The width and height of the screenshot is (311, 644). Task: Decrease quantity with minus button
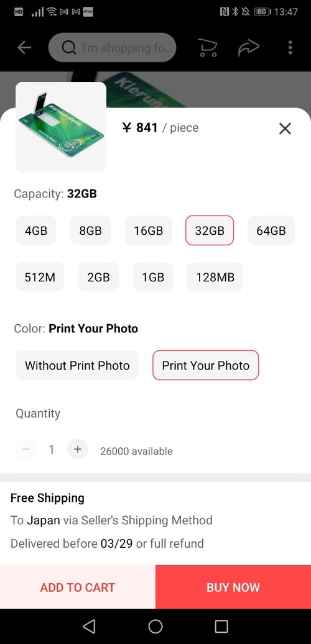click(x=26, y=449)
